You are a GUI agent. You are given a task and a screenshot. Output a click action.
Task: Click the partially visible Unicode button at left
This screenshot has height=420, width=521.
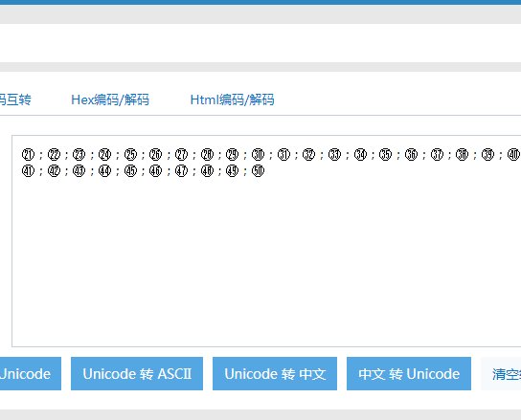click(31, 373)
